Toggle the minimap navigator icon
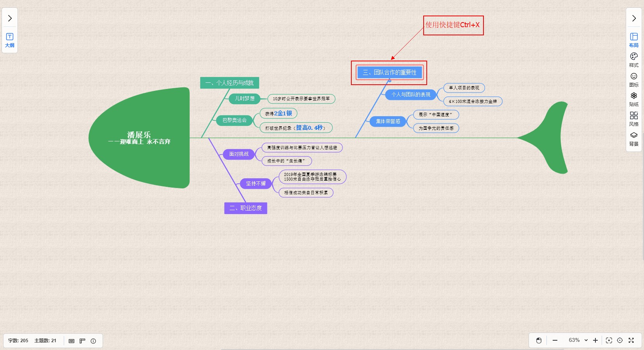Screen dimensions: 644x350 [x=72, y=341]
